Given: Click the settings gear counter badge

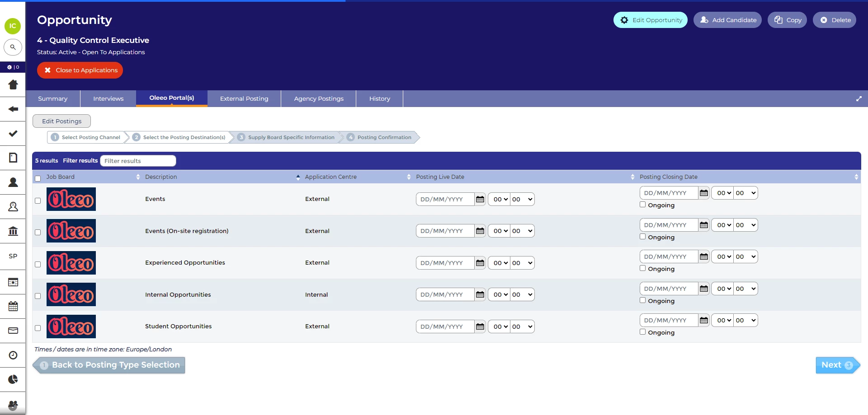Looking at the screenshot, I should [x=13, y=67].
